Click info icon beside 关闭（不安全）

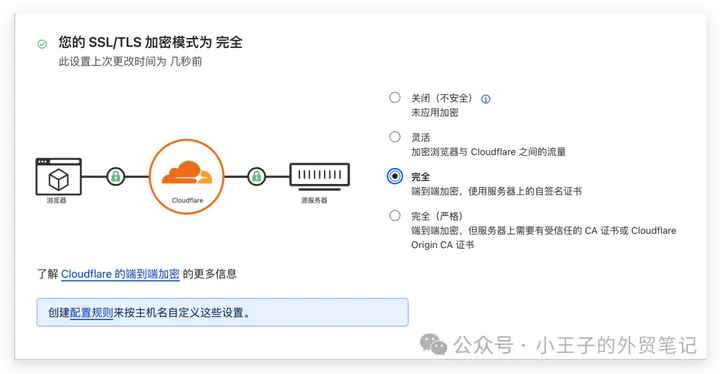485,99
